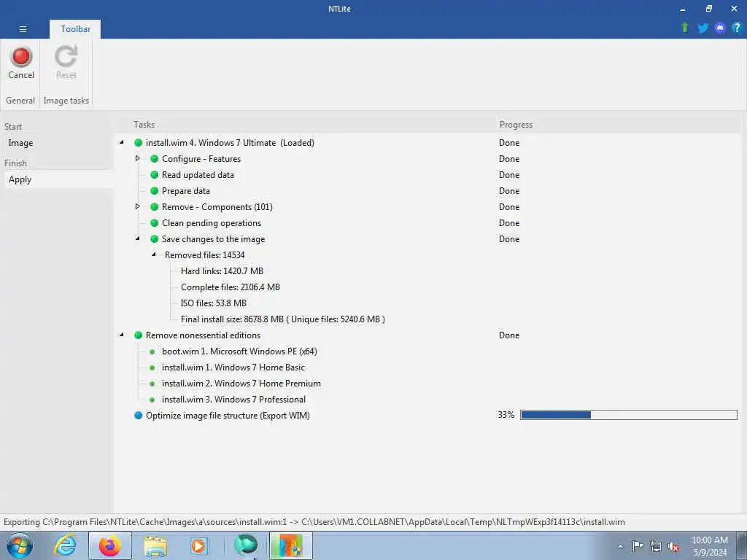This screenshot has height=560, width=747.
Task: Switch to Firefox in the taskbar
Action: (x=110, y=545)
